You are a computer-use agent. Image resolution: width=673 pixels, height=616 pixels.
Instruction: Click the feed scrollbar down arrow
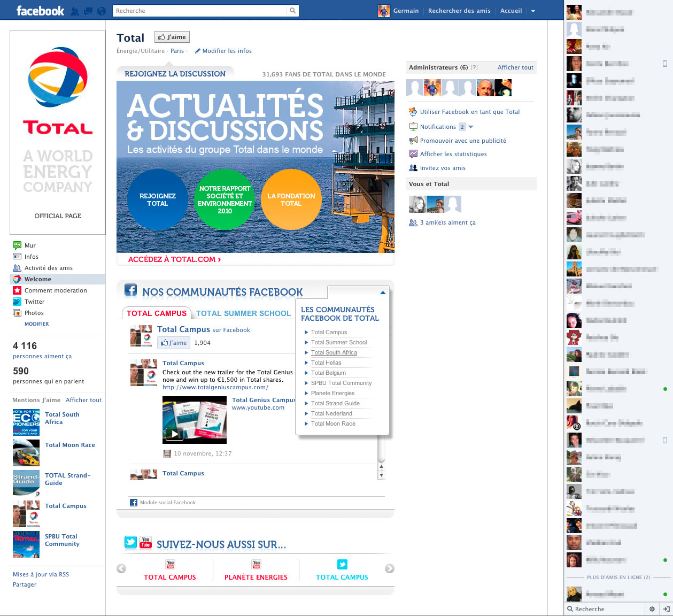(x=381, y=475)
